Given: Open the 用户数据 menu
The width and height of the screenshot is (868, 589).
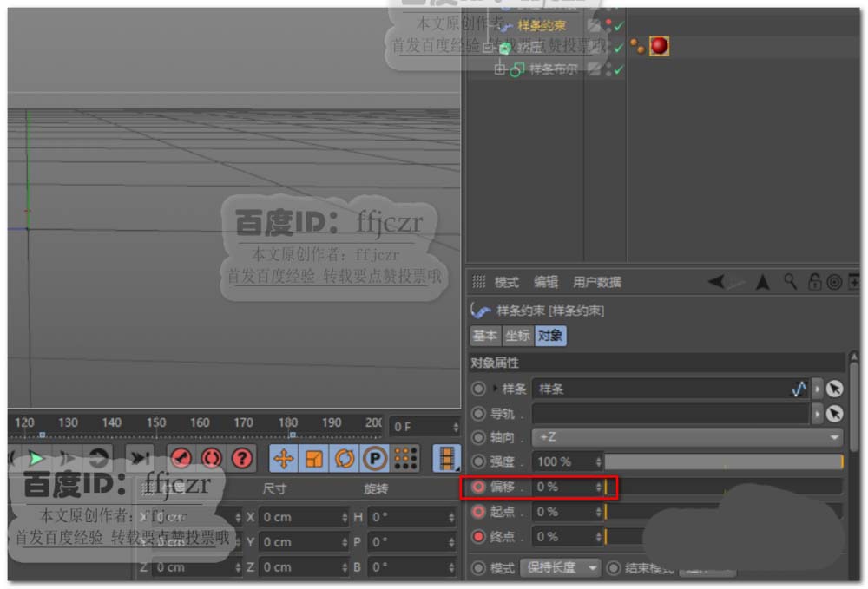Looking at the screenshot, I should 597,282.
